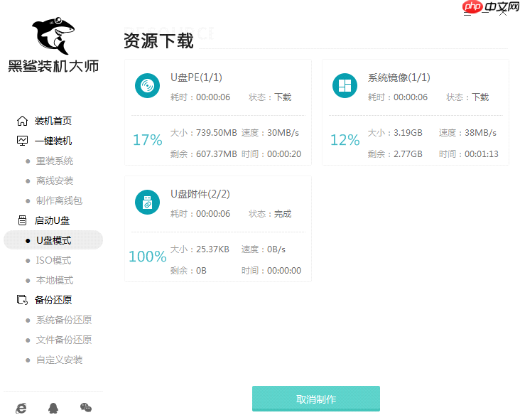Click the 资源下载 heading
Screen dimensions: 520x420
[x=158, y=41]
